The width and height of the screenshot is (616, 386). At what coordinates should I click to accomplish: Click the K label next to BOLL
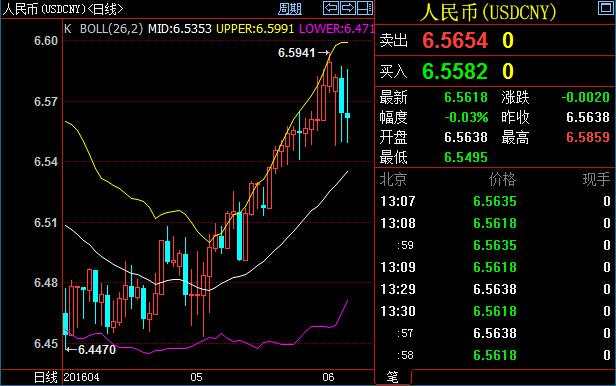tap(68, 29)
